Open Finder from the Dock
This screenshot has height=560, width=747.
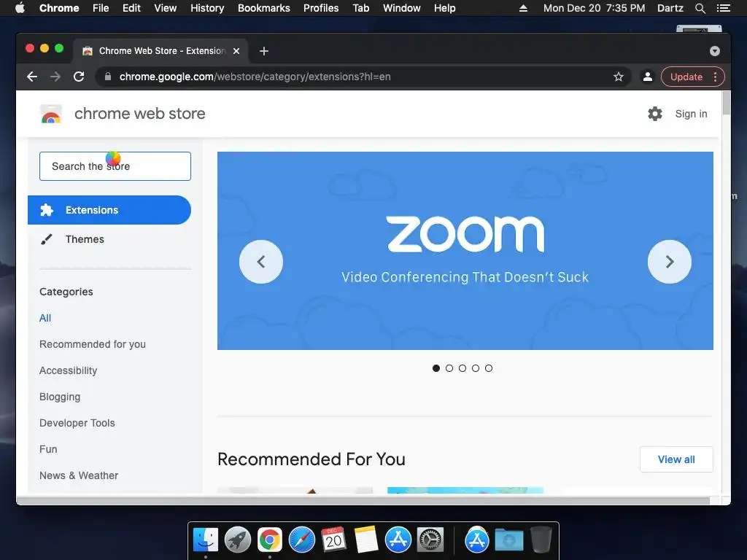[x=206, y=540]
